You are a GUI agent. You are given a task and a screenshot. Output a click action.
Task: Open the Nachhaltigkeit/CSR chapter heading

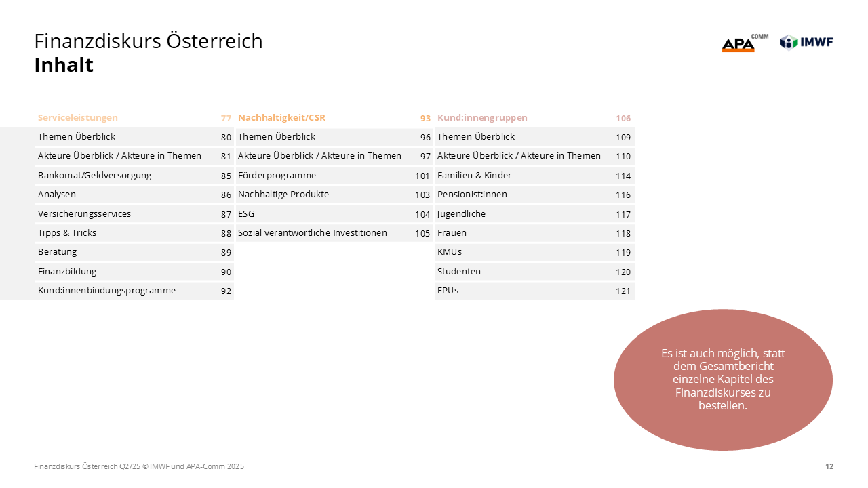281,117
